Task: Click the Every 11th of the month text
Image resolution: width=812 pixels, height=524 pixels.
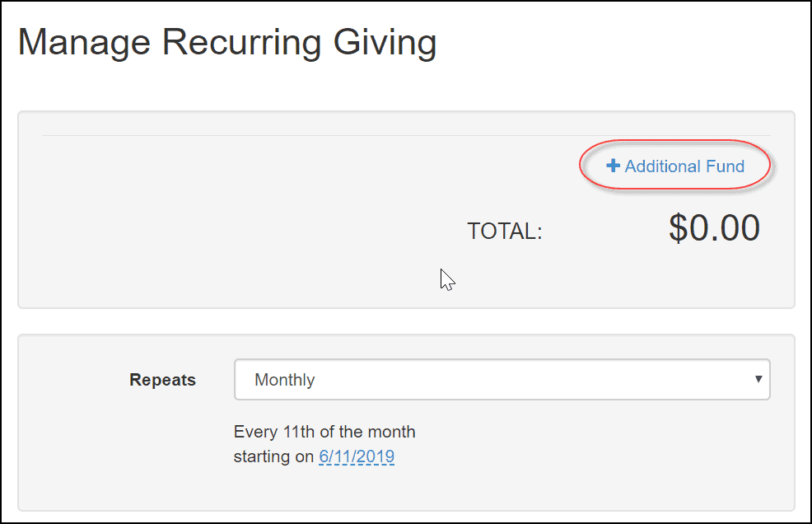Action: 324,432
